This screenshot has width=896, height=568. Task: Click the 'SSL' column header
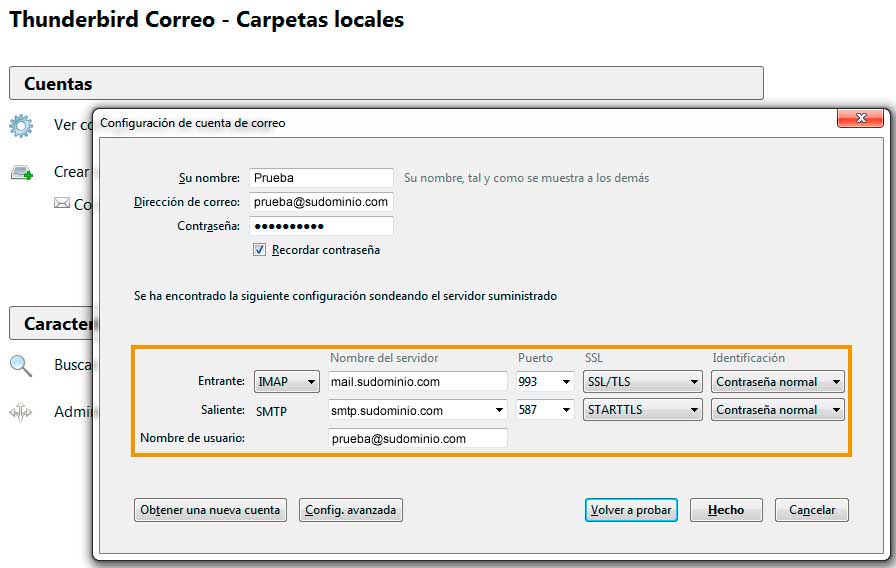pyautogui.click(x=594, y=358)
